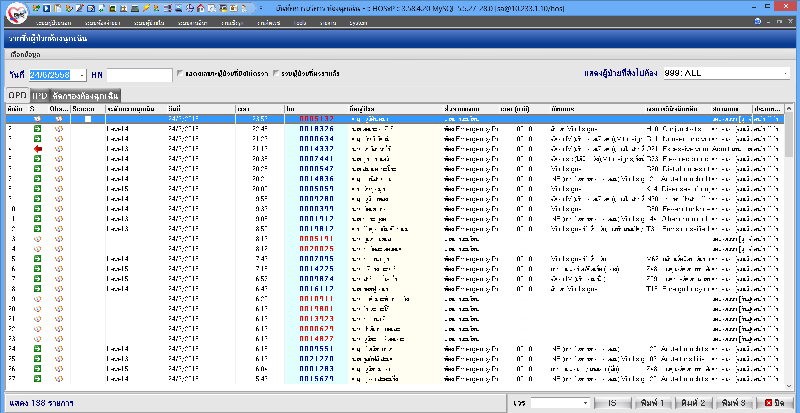The width and height of the screenshot is (800, 413).
Task: Click the pencil-and-notepad toolbar icon
Action: click(x=80, y=8)
